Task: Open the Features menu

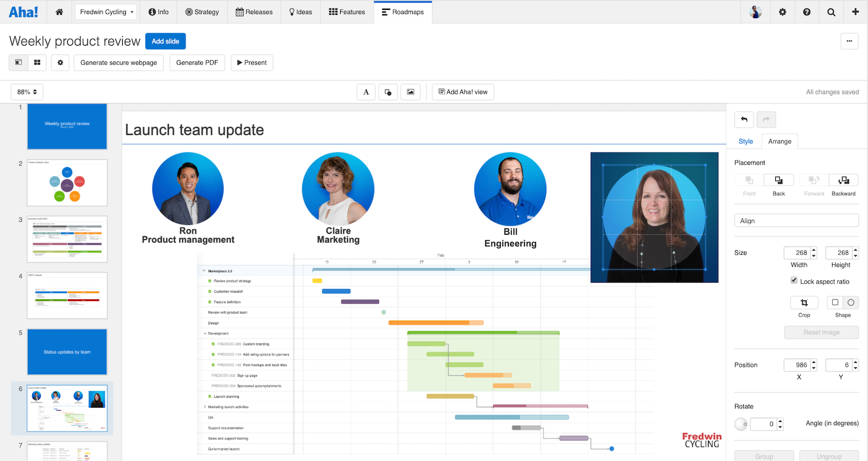Action: [347, 12]
